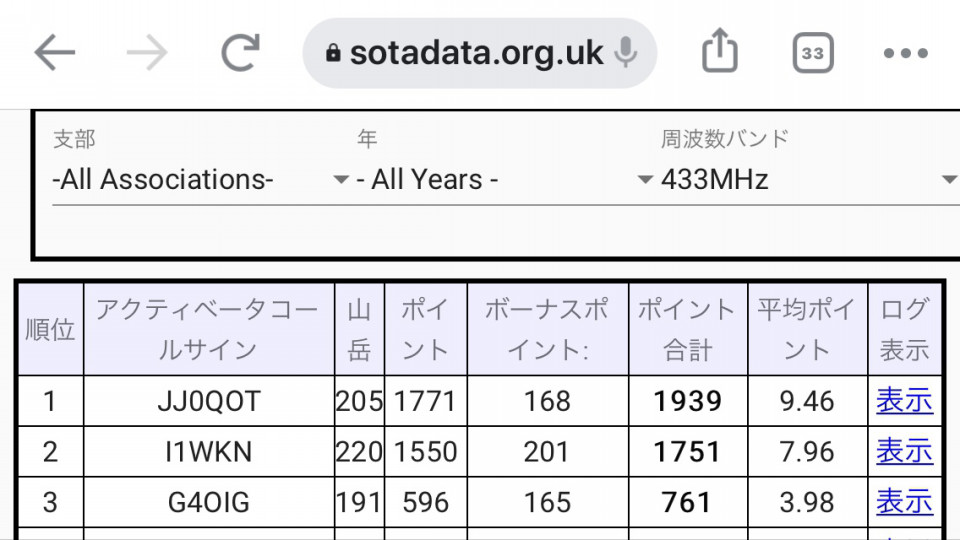The height and width of the screenshot is (540, 960).
Task: Sort by ポイント合計 column header
Action: (688, 329)
